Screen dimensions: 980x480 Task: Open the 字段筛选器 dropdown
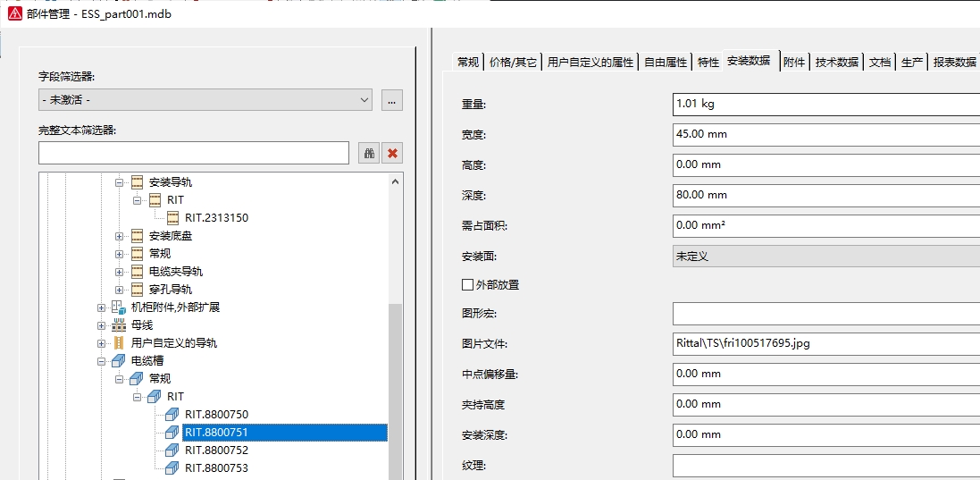pyautogui.click(x=364, y=100)
